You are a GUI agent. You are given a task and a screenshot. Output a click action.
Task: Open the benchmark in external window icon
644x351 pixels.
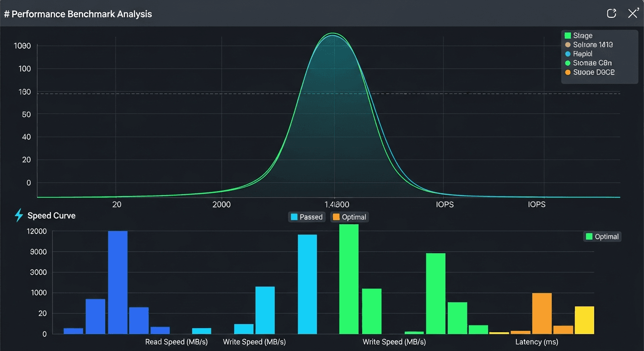612,13
